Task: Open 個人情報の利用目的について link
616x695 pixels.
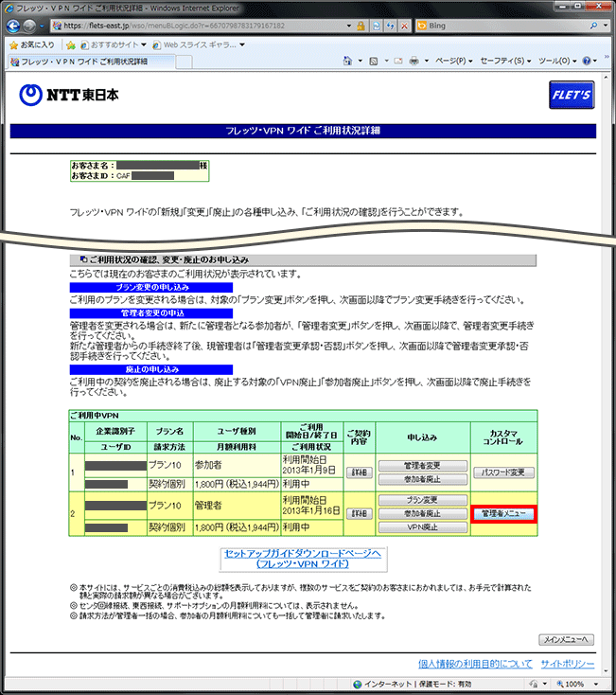Action: (x=475, y=664)
